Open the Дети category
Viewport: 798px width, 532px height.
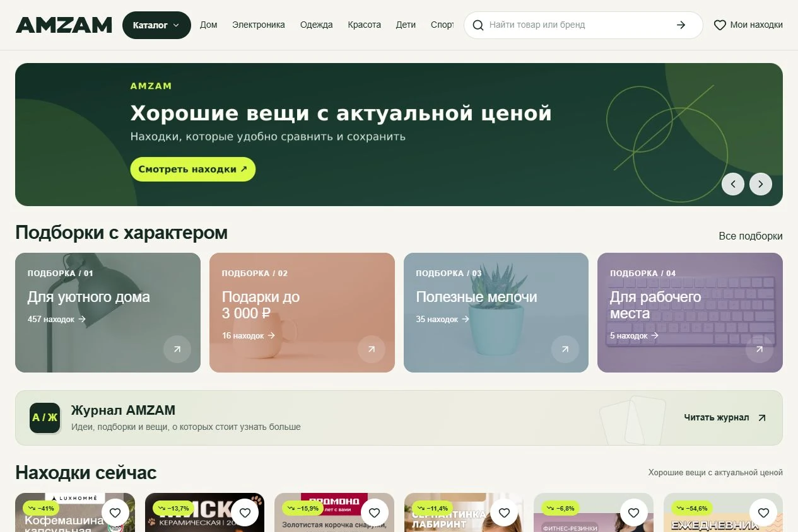pos(406,25)
